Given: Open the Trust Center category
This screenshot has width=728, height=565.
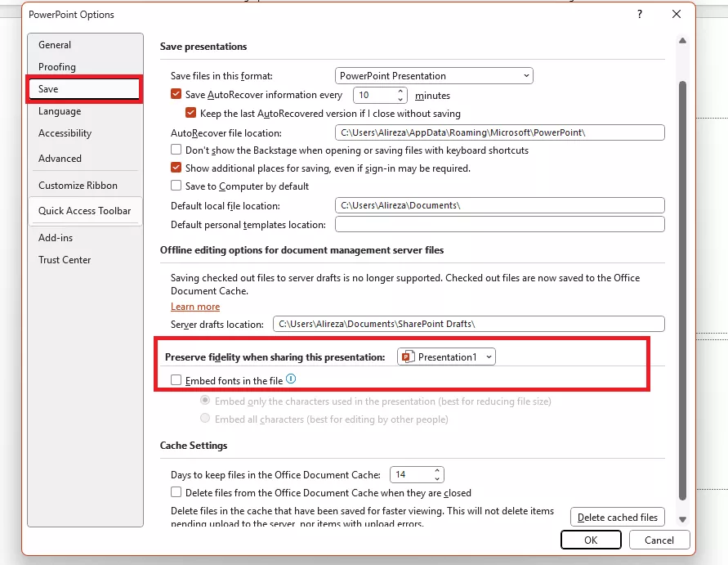Looking at the screenshot, I should [x=65, y=260].
